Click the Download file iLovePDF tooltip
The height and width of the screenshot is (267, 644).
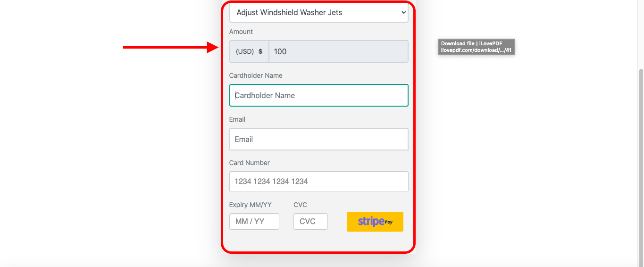pyautogui.click(x=476, y=47)
